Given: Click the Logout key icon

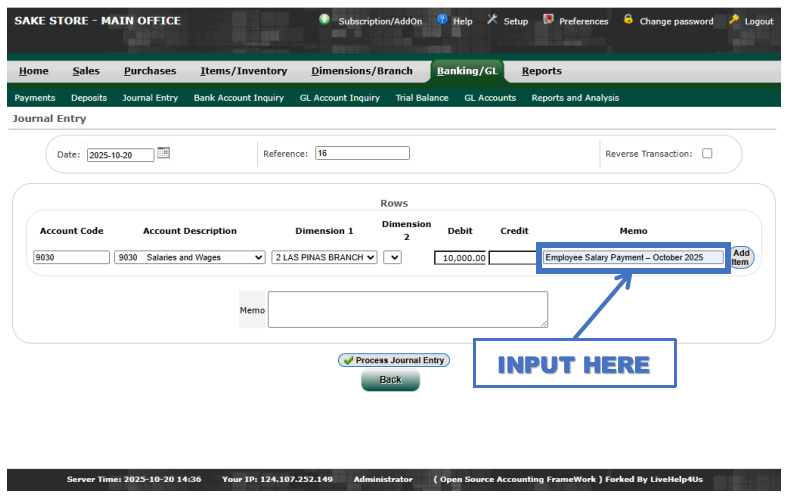Looking at the screenshot, I should [734, 20].
